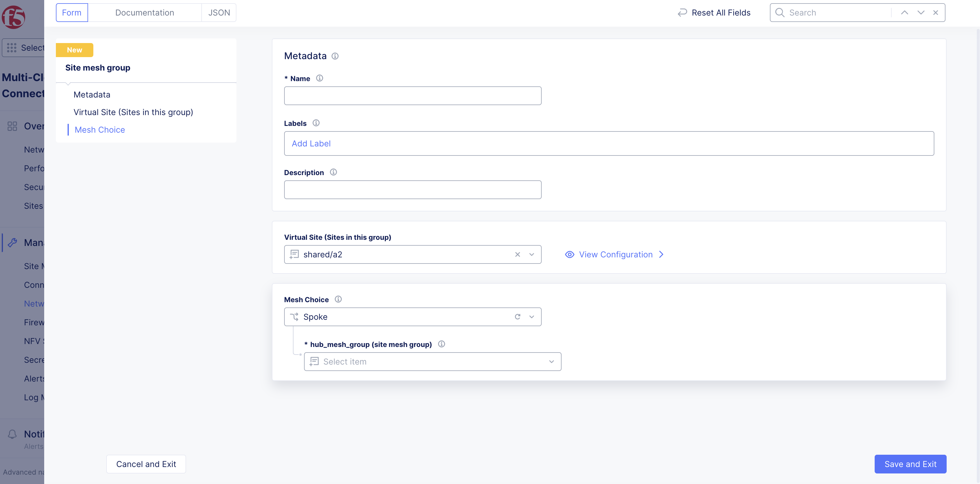Reset the Mesh Choice Spoke value
Viewport: 980px width, 484px height.
tap(517, 317)
